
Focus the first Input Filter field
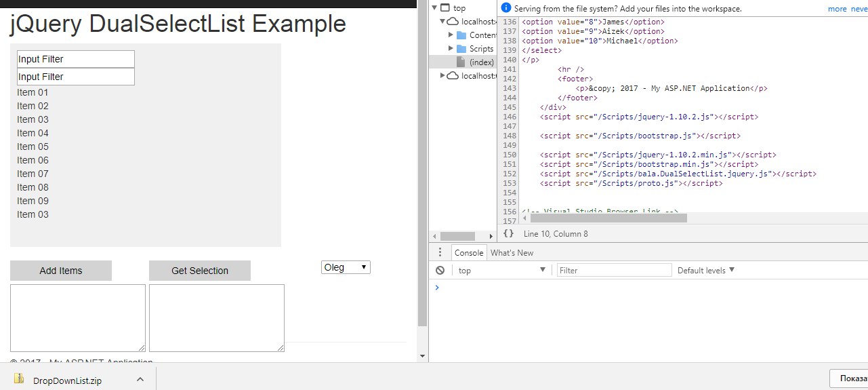coord(76,59)
